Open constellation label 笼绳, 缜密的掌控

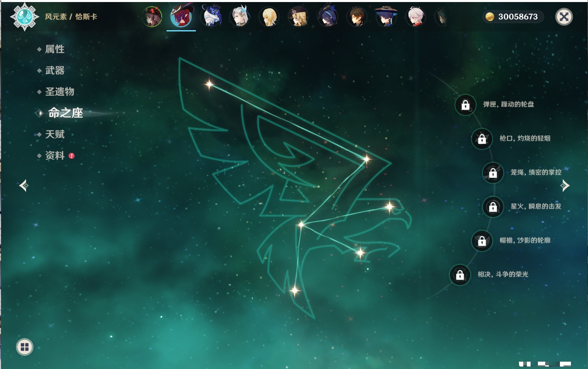point(536,172)
